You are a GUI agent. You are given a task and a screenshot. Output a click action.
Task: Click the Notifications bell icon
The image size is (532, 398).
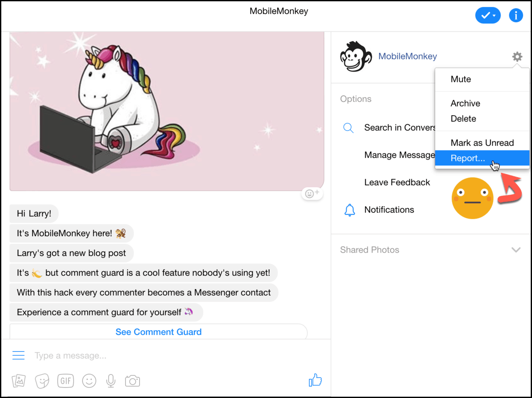point(350,210)
